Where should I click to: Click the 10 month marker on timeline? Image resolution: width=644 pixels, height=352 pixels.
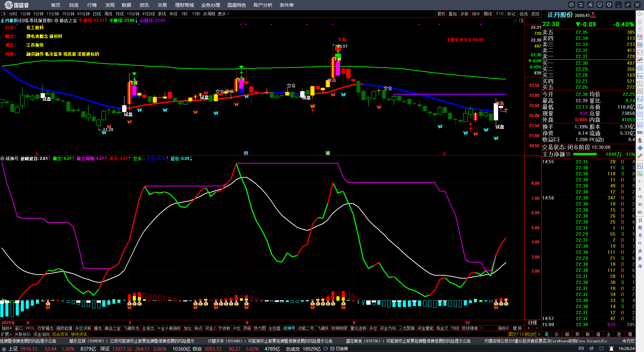click(467, 323)
